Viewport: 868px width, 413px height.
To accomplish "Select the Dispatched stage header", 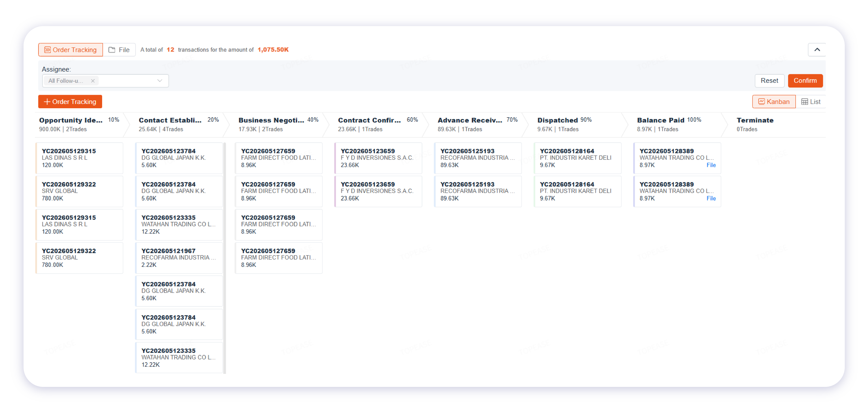I will [578, 125].
